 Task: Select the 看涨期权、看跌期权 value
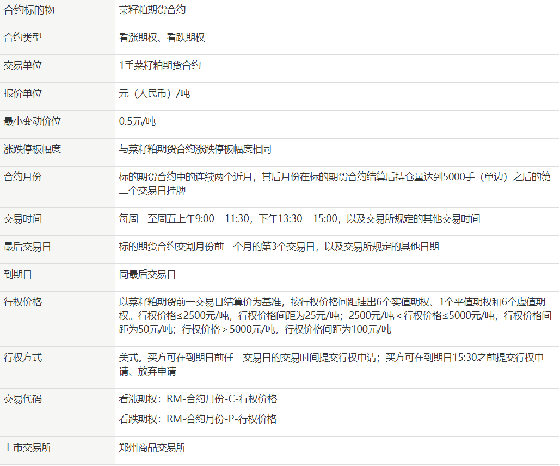pyautogui.click(x=162, y=37)
